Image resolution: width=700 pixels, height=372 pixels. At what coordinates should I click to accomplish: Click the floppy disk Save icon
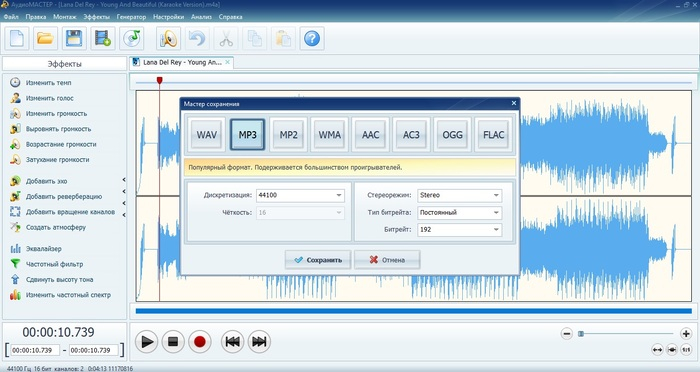pyautogui.click(x=74, y=38)
